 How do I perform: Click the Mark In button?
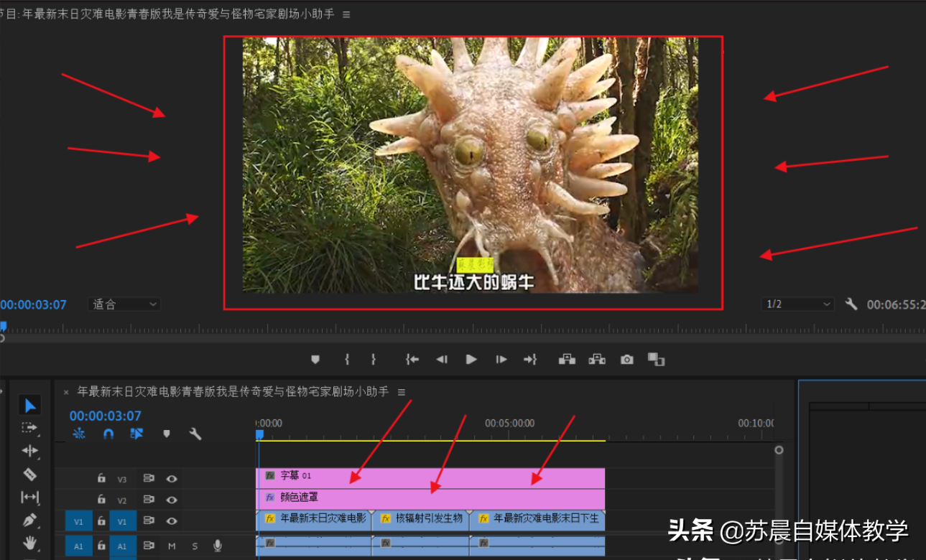[x=347, y=360]
